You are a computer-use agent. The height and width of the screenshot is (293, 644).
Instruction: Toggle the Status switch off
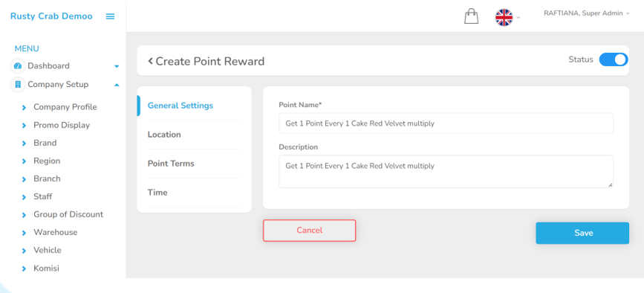614,59
